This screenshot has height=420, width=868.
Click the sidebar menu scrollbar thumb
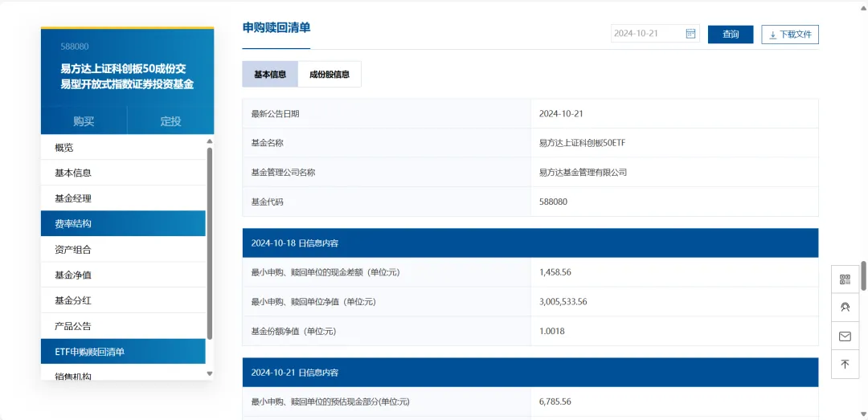209,243
